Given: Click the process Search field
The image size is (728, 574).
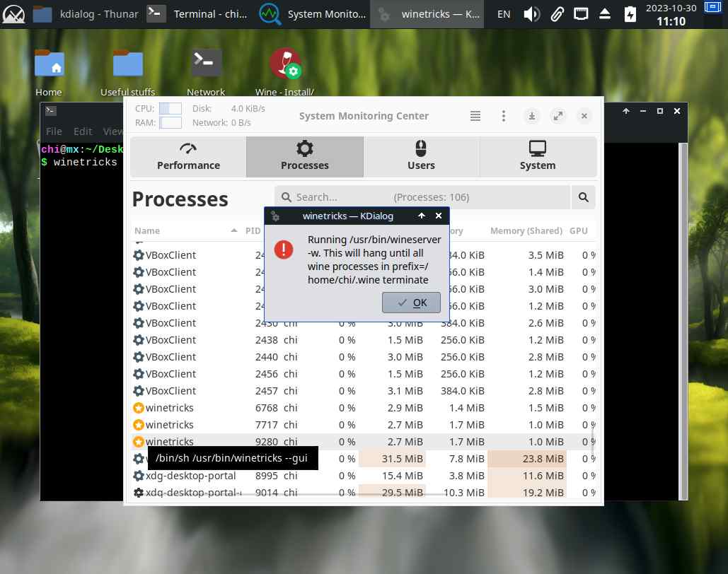Looking at the screenshot, I should [422, 197].
